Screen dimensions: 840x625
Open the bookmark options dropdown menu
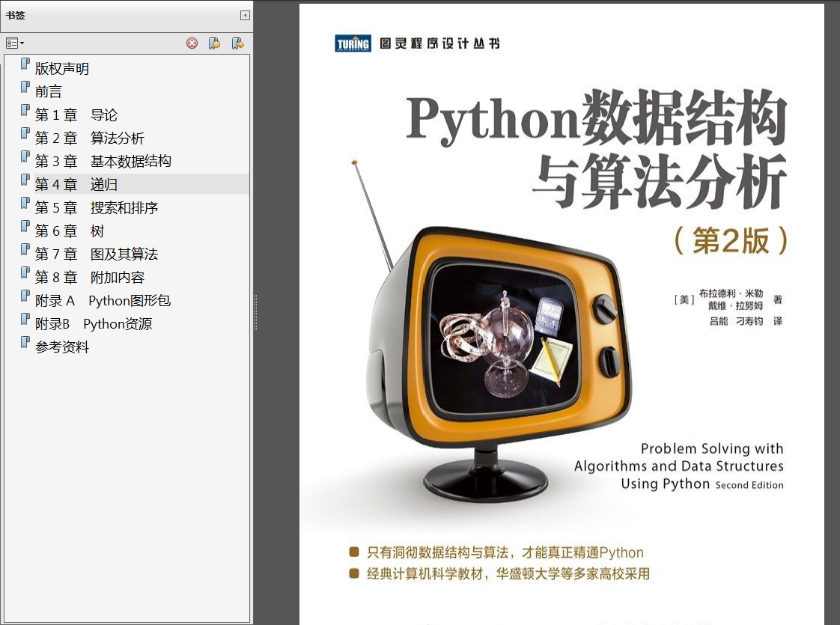pyautogui.click(x=14, y=43)
